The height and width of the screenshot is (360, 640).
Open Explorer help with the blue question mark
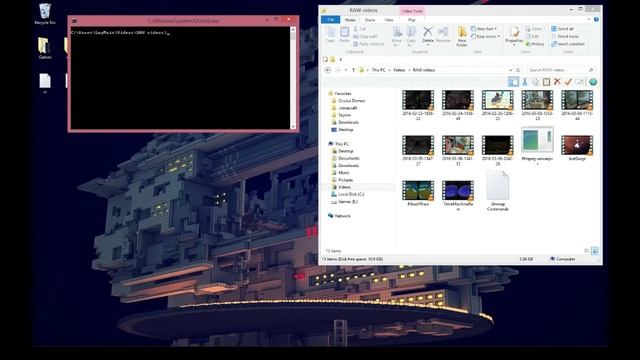click(x=596, y=19)
